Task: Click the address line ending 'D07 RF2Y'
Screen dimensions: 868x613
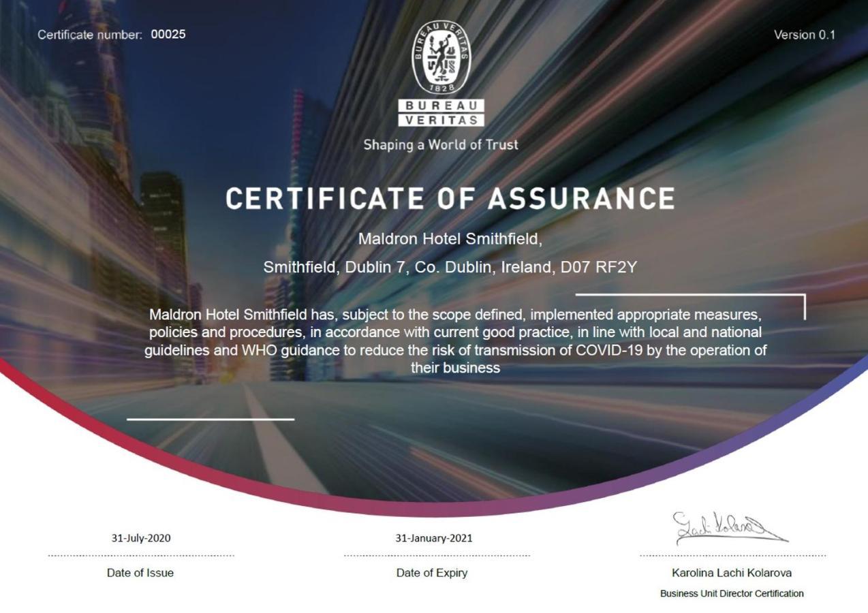Action: pos(450,267)
